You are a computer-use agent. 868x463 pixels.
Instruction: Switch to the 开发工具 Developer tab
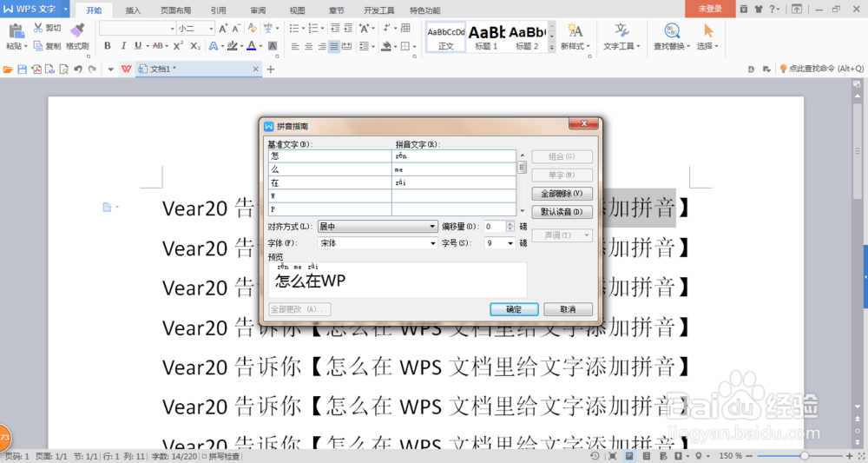[x=379, y=10]
